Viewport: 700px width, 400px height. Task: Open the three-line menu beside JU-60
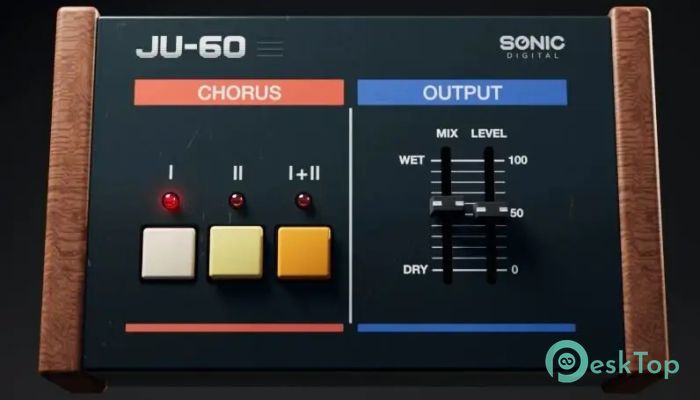tap(270, 48)
